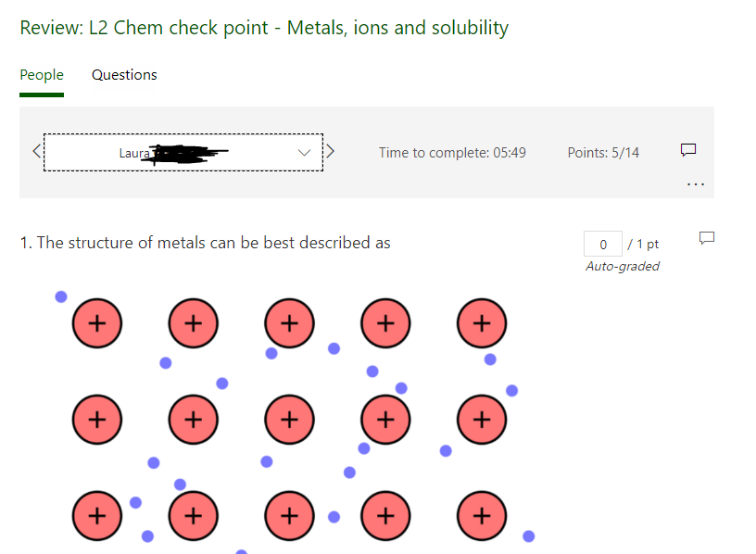This screenshot has height=554, width=756.
Task: Click the word "Review:" in the title
Action: [x=51, y=28]
